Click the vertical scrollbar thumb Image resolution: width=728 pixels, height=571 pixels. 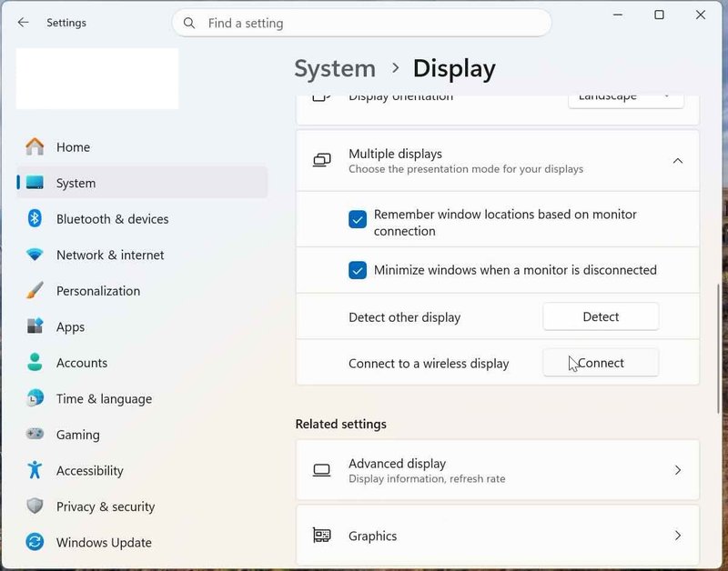point(719,348)
